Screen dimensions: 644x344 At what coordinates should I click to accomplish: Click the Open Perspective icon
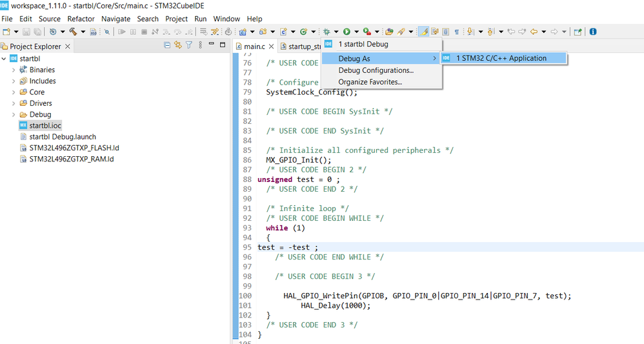[578, 32]
